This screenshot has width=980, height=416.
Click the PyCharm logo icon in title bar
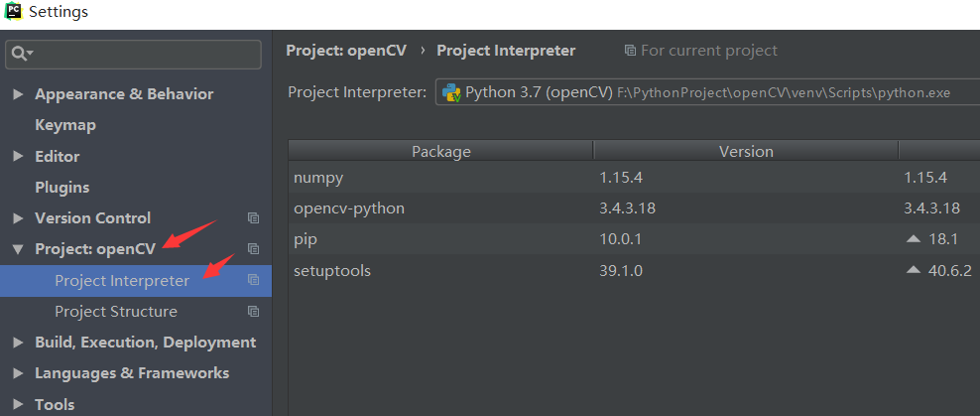(x=13, y=12)
